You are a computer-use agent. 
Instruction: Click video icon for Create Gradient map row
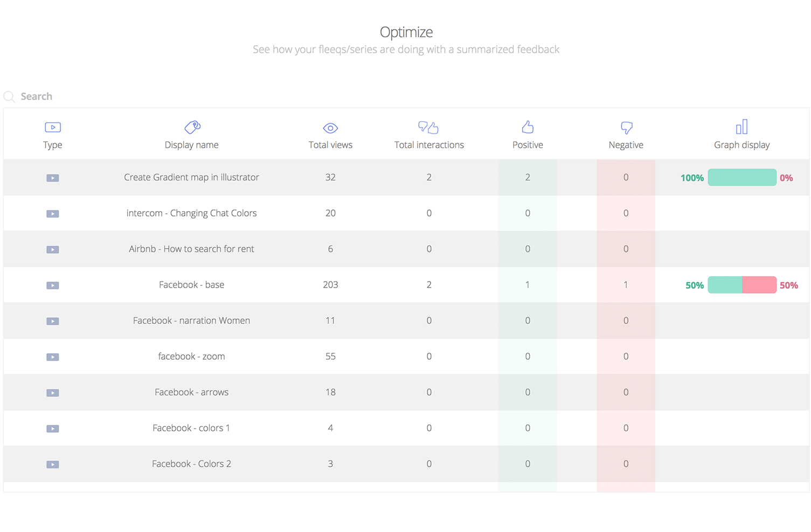point(53,178)
